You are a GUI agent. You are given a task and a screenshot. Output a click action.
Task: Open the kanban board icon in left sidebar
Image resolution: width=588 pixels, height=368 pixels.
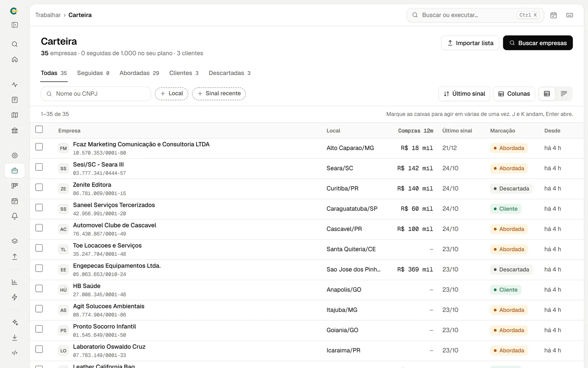15,186
